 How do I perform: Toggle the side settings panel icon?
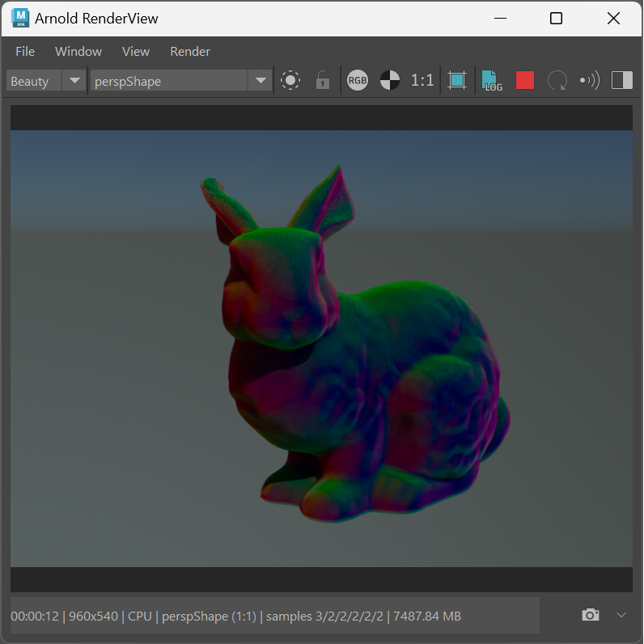(x=622, y=80)
